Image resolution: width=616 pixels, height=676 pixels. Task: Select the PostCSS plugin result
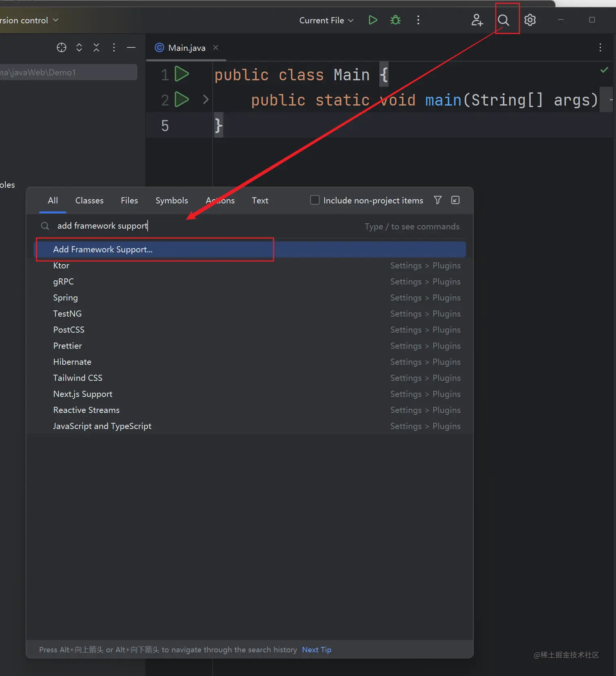coord(250,330)
